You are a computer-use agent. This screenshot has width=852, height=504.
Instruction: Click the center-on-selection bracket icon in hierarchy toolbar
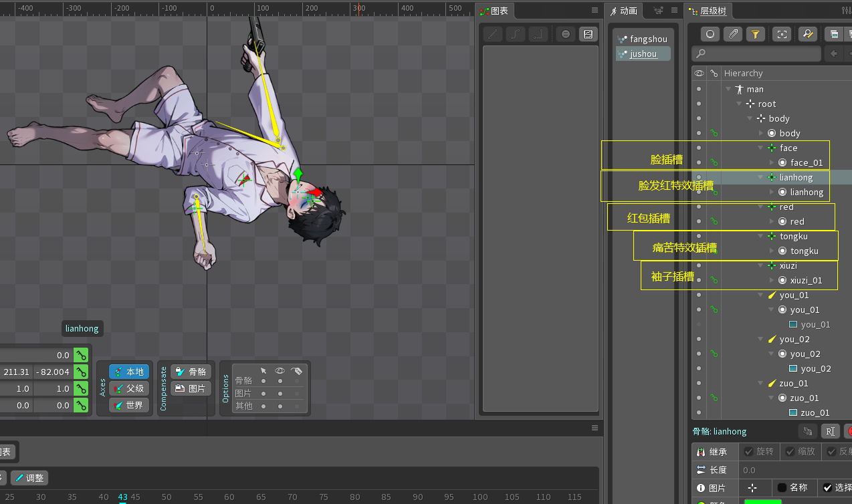click(x=781, y=34)
